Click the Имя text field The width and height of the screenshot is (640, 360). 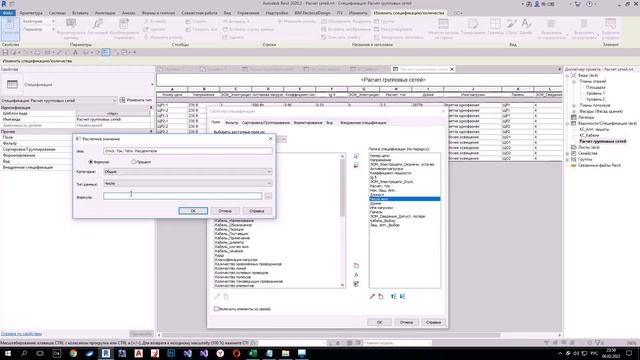pos(188,151)
